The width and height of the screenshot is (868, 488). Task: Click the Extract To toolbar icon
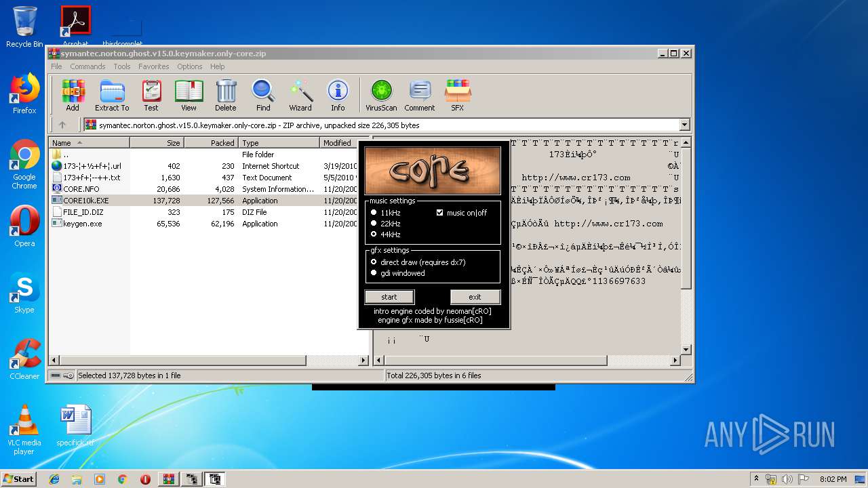pos(112,95)
